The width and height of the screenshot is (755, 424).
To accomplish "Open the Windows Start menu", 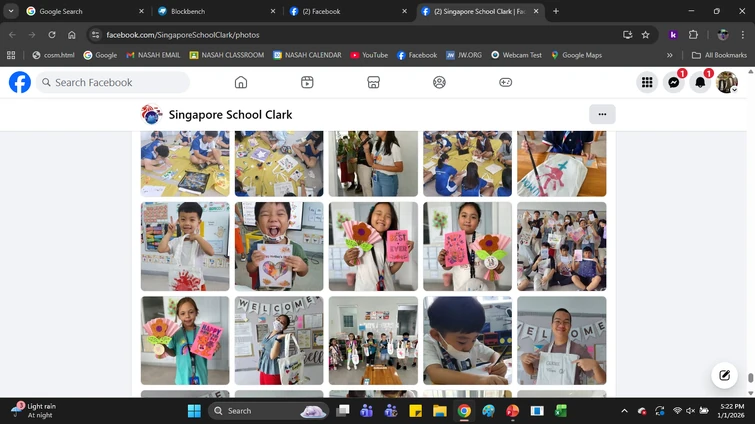I will click(194, 411).
